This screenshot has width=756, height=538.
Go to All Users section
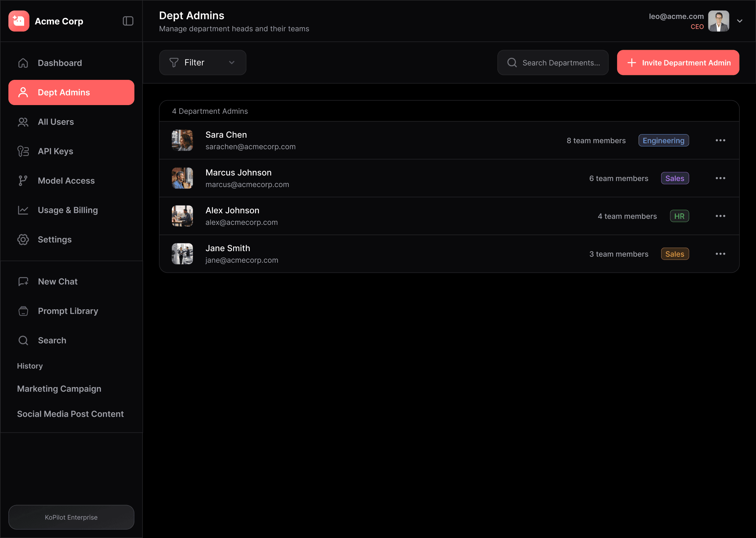tap(56, 122)
